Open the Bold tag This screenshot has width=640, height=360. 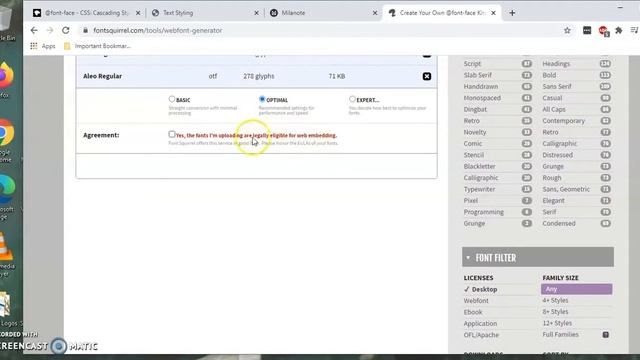(549, 75)
